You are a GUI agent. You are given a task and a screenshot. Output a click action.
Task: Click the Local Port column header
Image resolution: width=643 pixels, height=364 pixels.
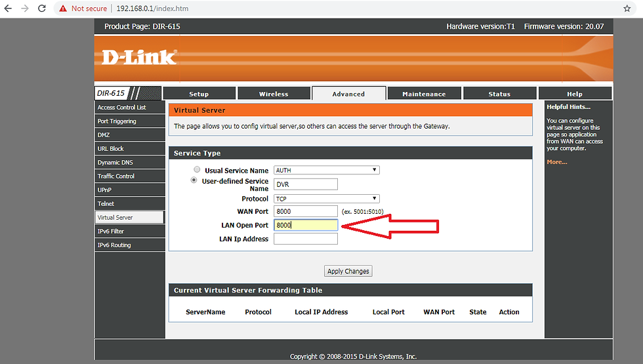(x=388, y=312)
